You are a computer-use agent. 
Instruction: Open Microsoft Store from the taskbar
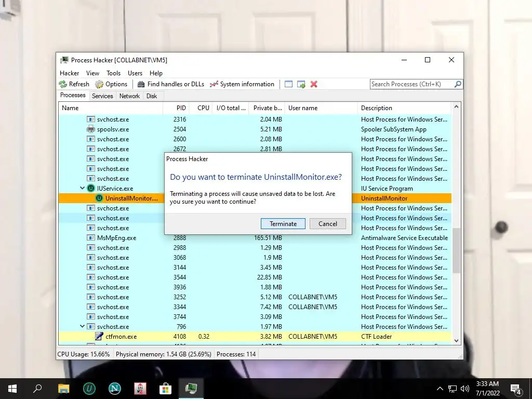pos(166,389)
